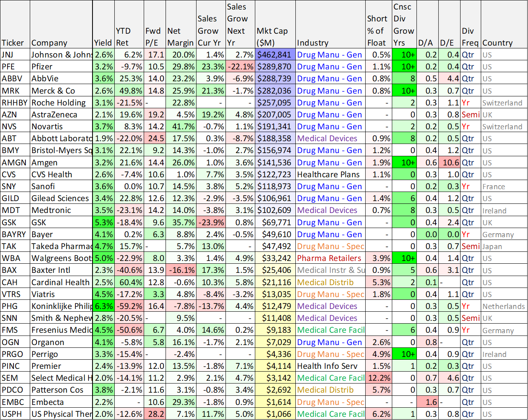Click Abbott forward P/E 24.5
The image size is (528, 420).
[155, 138]
